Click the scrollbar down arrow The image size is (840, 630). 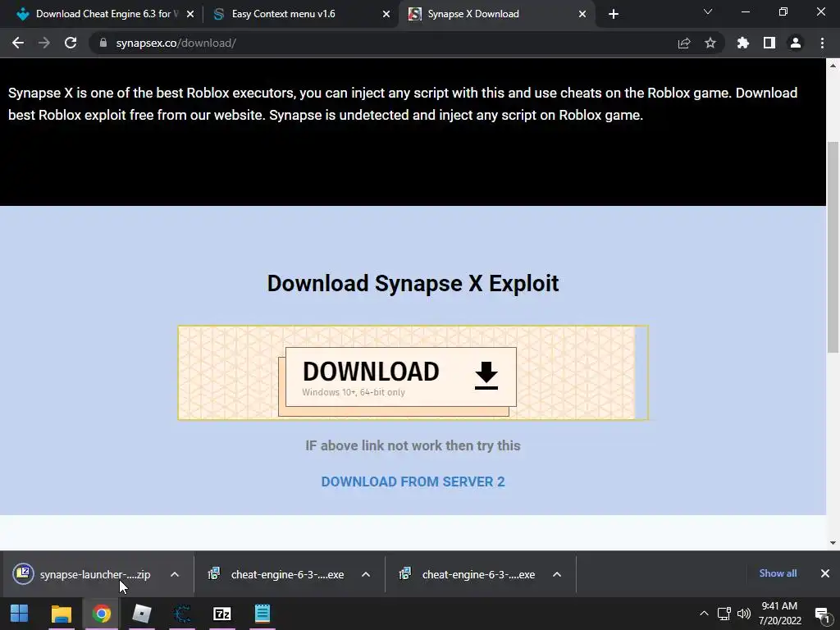(833, 543)
